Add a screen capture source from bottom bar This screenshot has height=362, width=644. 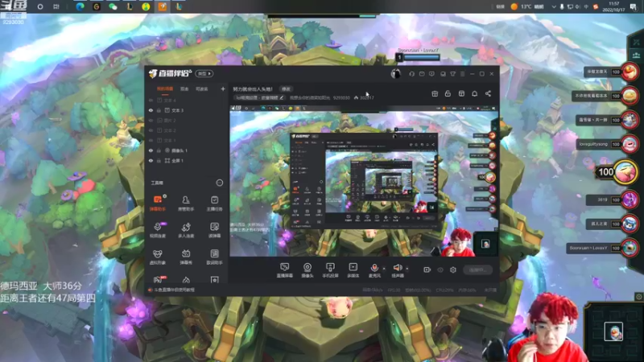[284, 270]
